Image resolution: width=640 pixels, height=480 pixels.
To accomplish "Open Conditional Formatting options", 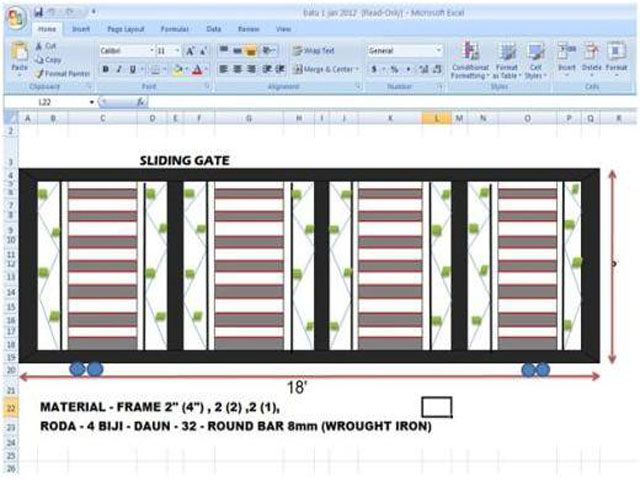I will pyautogui.click(x=470, y=59).
